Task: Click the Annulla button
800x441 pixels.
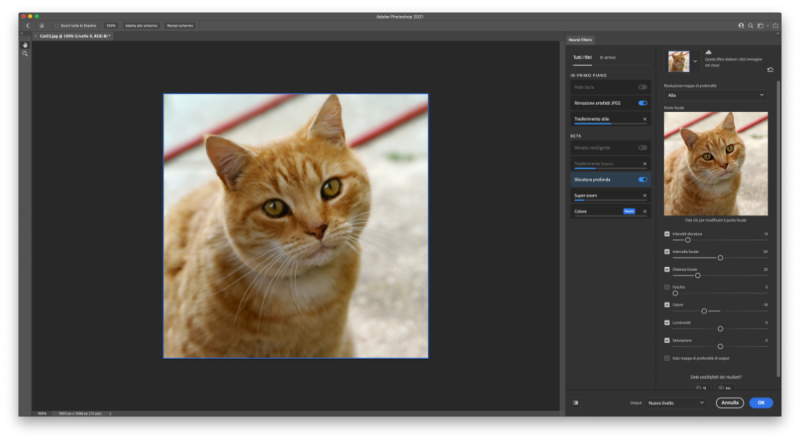Action: coord(729,403)
